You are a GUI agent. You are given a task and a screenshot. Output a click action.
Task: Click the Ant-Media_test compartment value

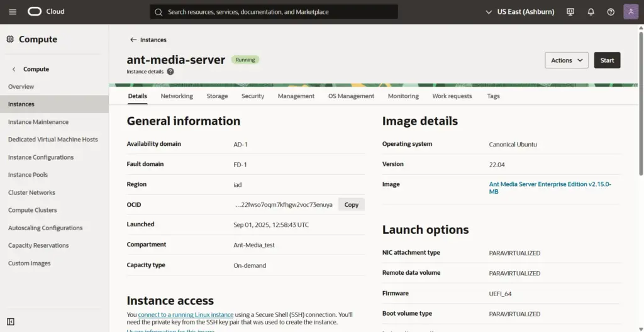coord(254,245)
